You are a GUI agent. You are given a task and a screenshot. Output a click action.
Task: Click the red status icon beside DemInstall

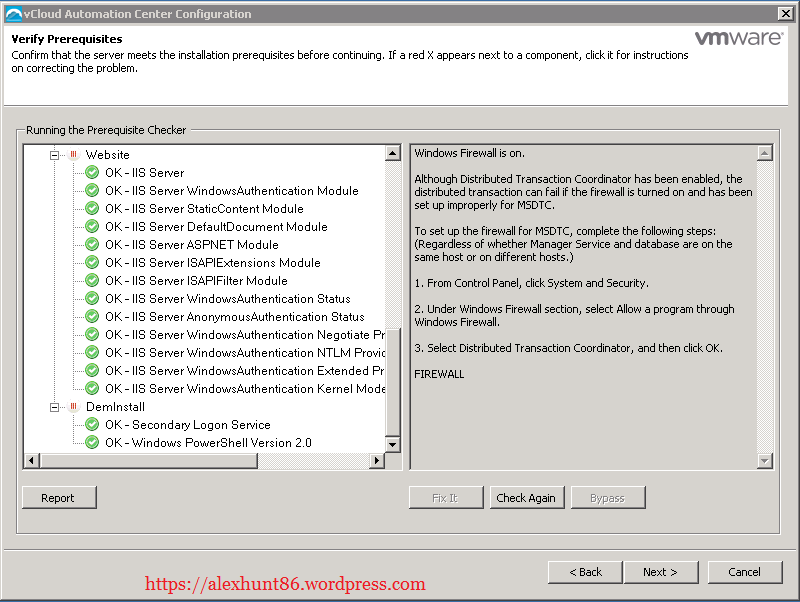pos(73,406)
